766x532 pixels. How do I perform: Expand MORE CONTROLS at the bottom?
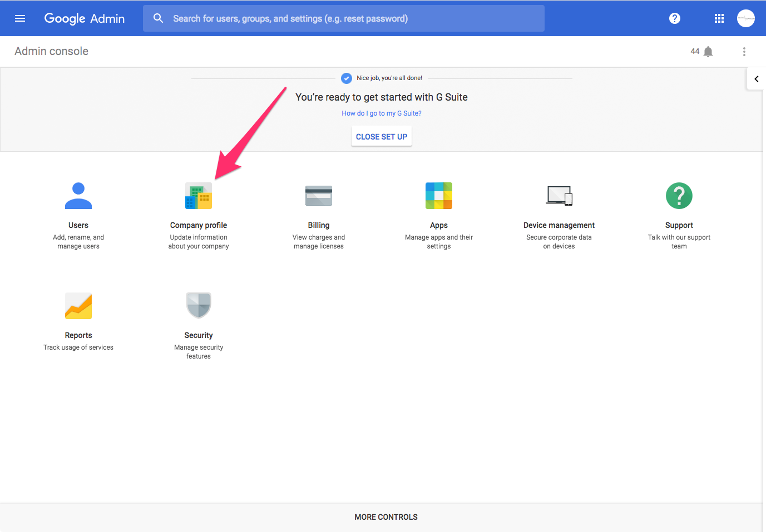tap(386, 517)
